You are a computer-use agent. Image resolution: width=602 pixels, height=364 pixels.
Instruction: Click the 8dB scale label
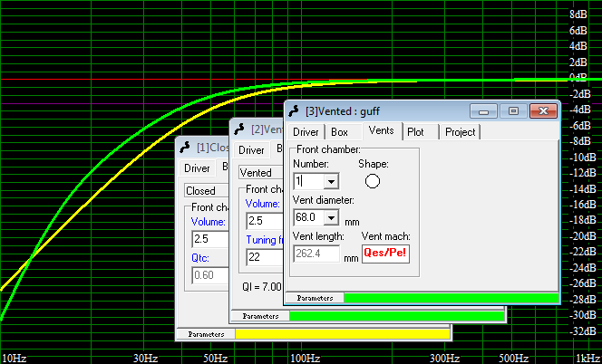click(x=578, y=14)
